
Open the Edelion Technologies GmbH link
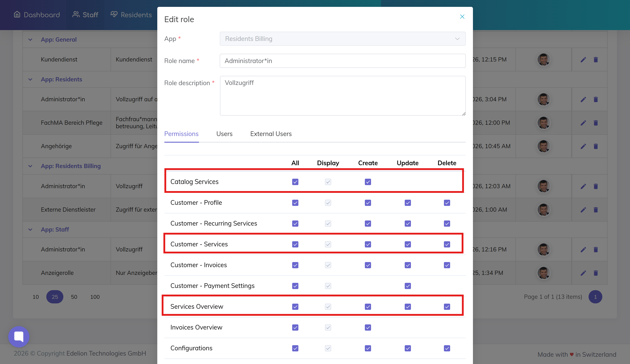106,353
